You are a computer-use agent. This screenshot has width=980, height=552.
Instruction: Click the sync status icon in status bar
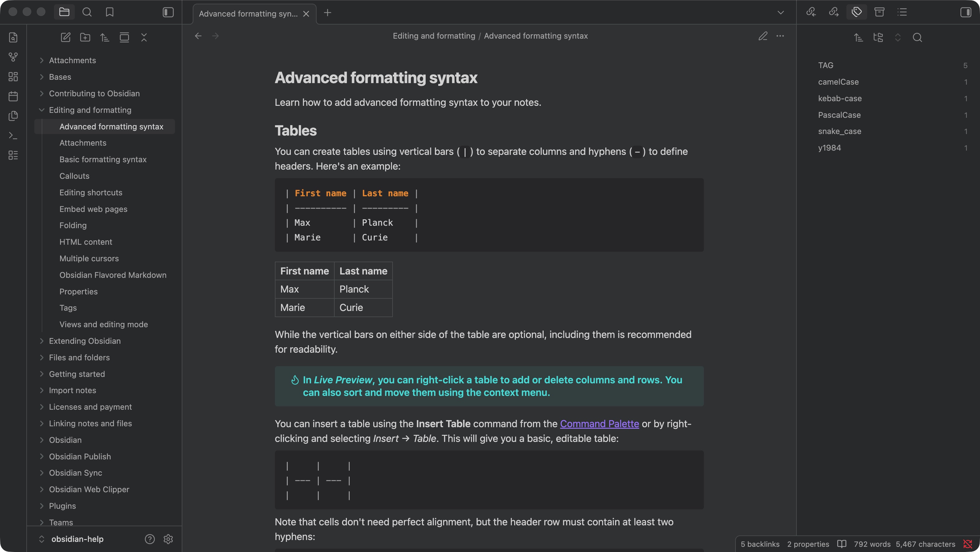968,544
